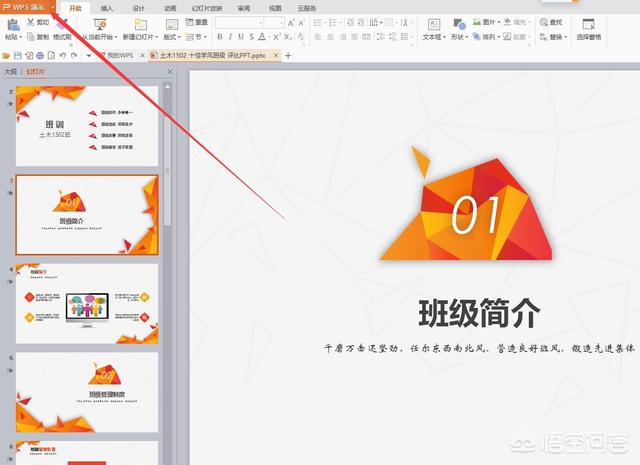Image resolution: width=640 pixels, height=465 pixels.
Task: Switch to Outline (大纲) view in side panel
Action: [x=10, y=72]
